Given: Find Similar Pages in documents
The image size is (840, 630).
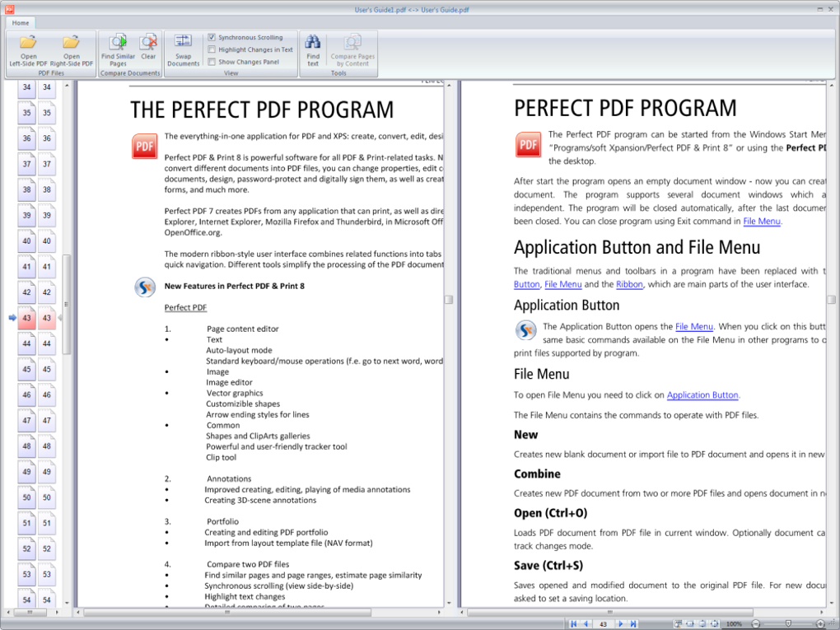Looking at the screenshot, I should tap(118, 51).
